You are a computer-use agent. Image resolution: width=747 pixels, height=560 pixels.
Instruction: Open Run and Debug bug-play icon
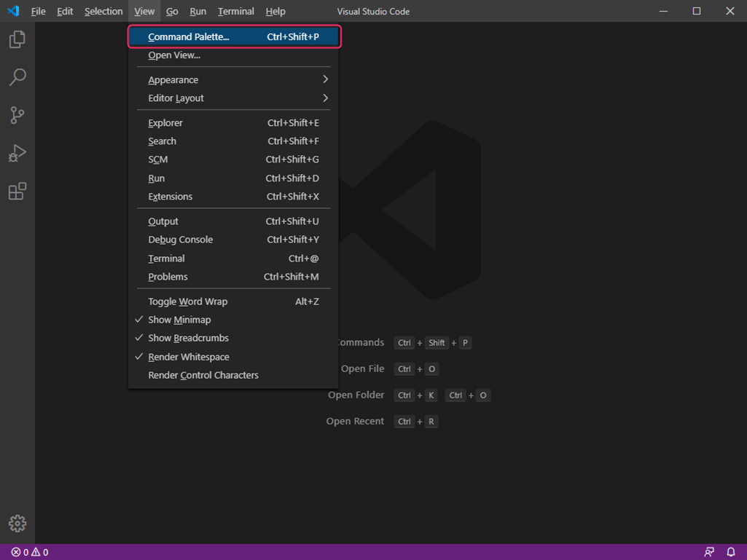pos(17,154)
